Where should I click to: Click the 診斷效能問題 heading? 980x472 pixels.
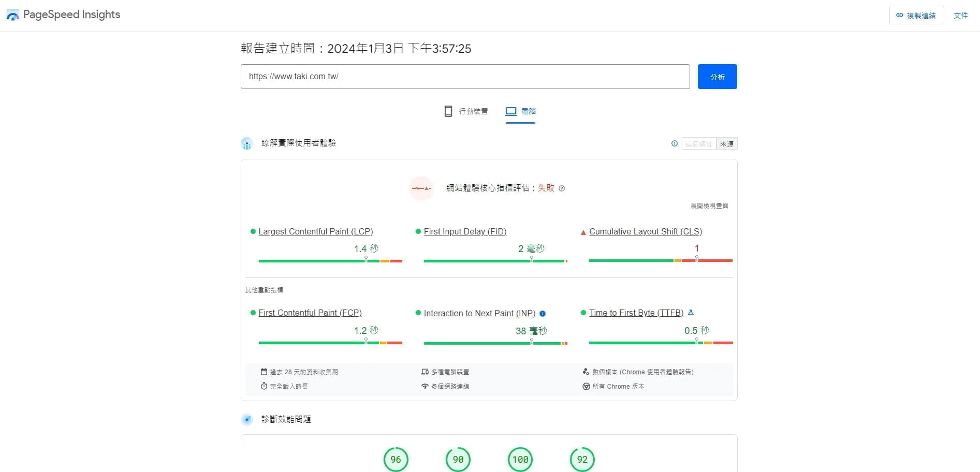click(x=286, y=419)
